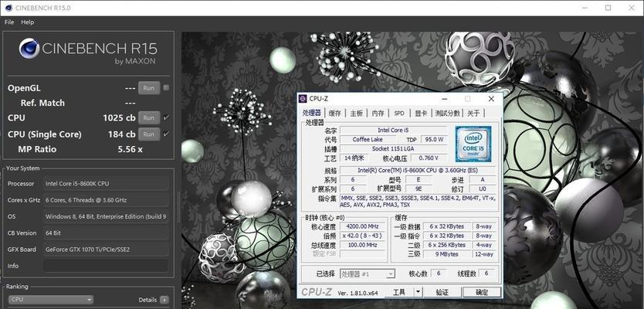This screenshot has height=309, width=644.
Task: Switch to the 显卡 tab in CPU-Z
Action: pos(421,114)
